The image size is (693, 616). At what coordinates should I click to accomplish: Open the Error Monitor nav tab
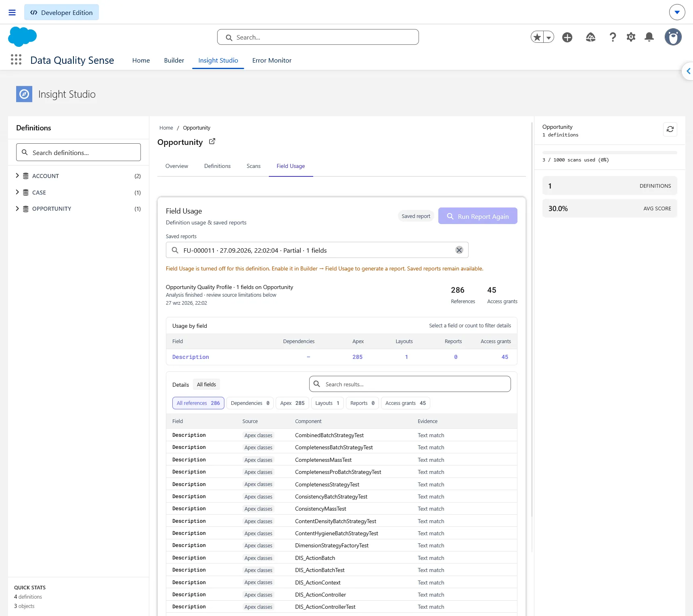pyautogui.click(x=272, y=61)
